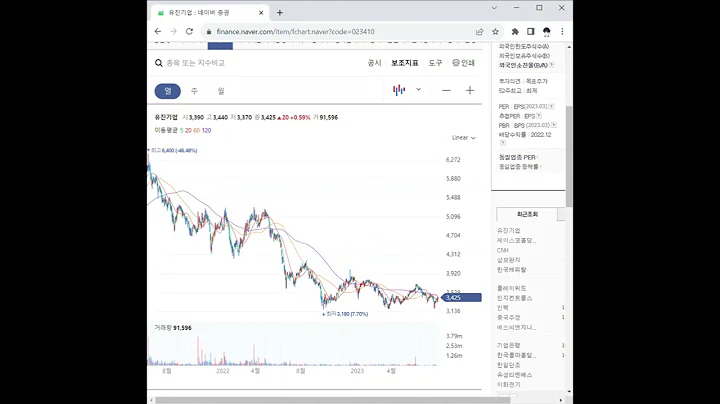This screenshot has height=404, width=720.
Task: Click the 최고 6,400 high marker
Action: point(173,150)
